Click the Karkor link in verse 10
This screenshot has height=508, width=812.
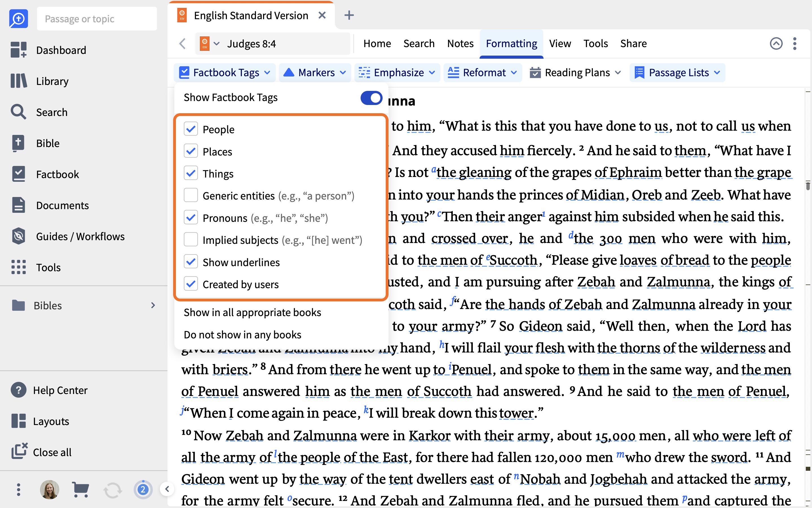[429, 435]
